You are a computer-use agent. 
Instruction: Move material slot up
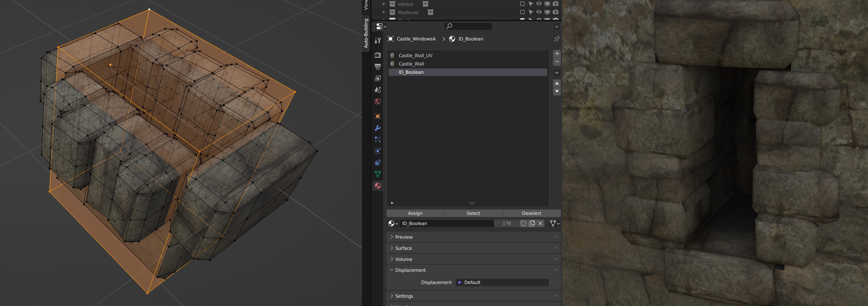point(557,83)
